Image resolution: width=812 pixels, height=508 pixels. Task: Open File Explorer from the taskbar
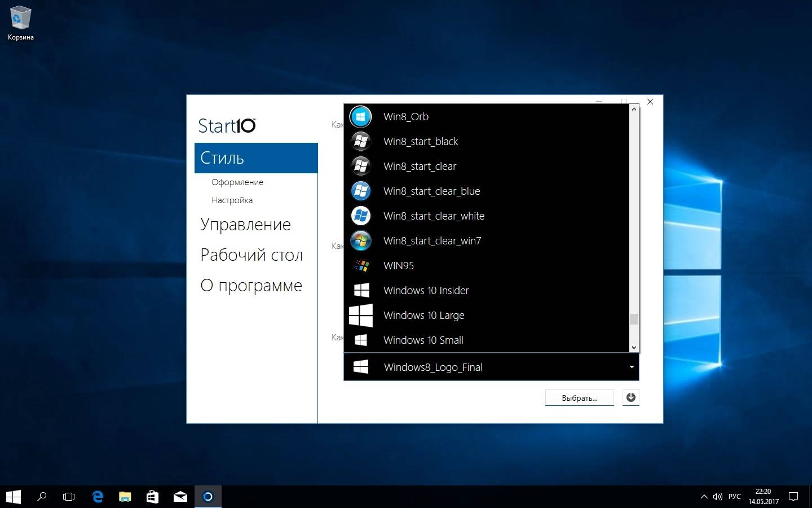125,497
